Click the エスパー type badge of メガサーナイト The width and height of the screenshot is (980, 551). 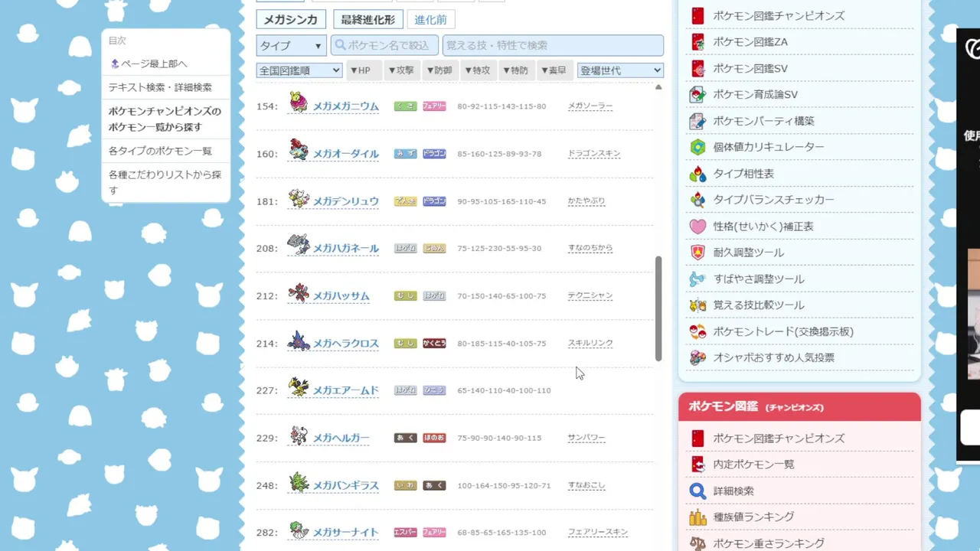[x=405, y=533]
